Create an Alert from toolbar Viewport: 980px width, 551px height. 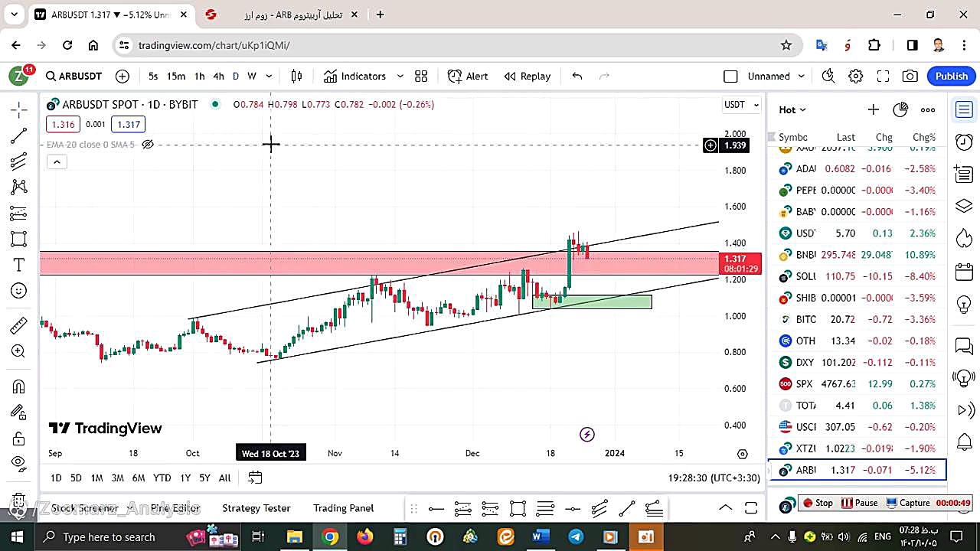tap(468, 76)
